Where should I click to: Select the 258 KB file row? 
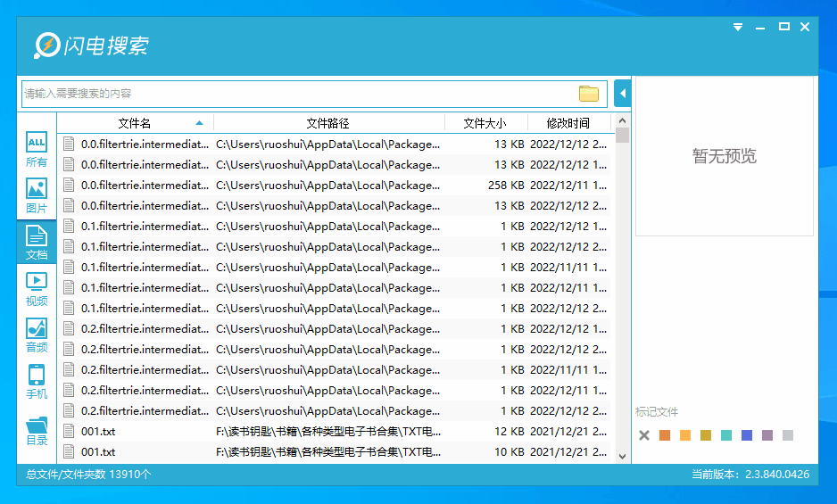point(334,186)
